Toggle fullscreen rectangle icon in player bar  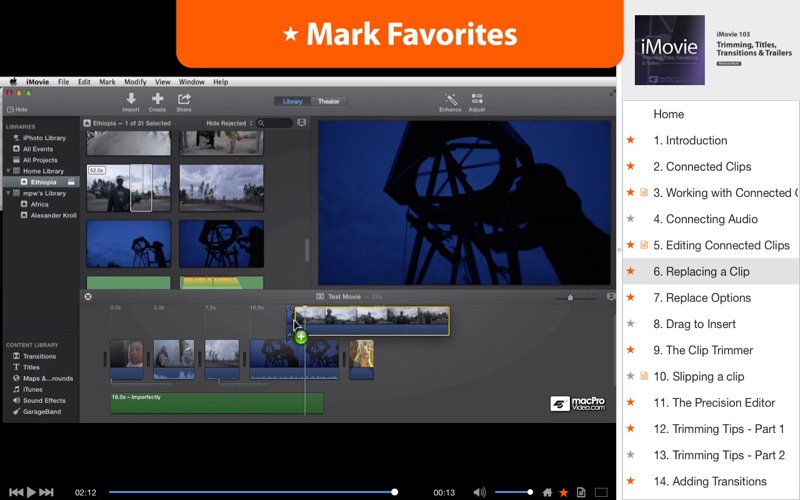601,492
